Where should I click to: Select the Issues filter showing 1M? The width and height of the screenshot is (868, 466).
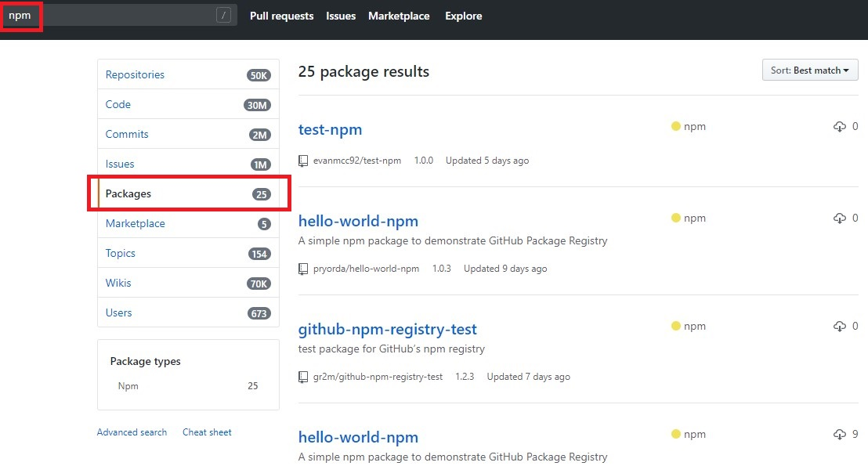pos(188,164)
